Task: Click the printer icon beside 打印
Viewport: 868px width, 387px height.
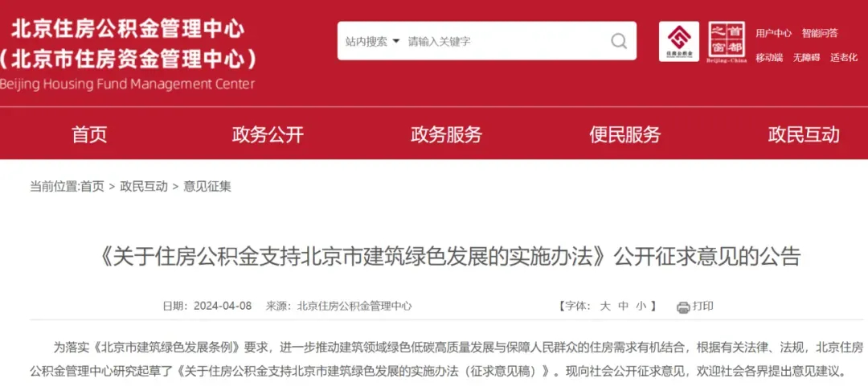Action: [683, 307]
